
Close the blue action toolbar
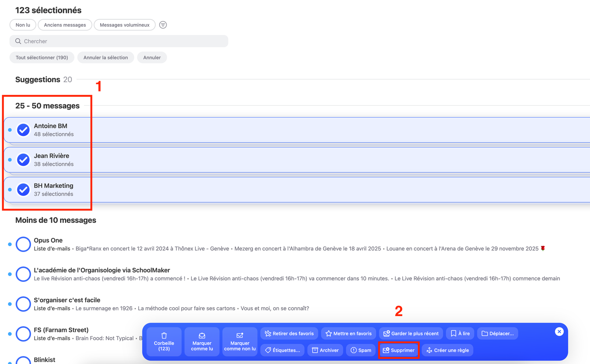559,332
